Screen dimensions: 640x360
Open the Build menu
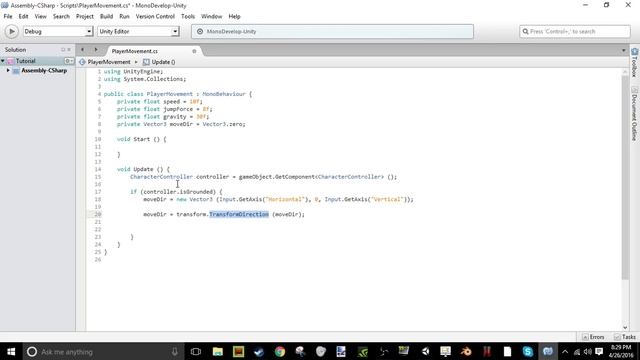[107, 16]
